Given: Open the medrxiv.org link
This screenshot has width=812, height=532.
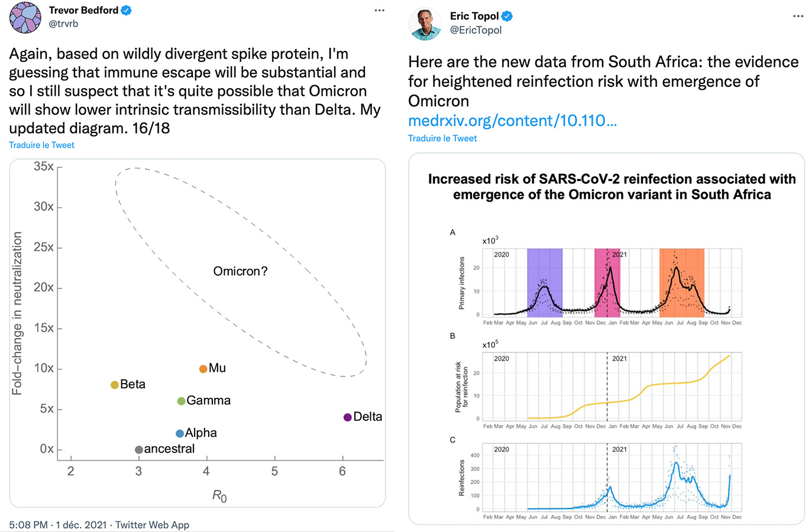Looking at the screenshot, I should click(512, 121).
